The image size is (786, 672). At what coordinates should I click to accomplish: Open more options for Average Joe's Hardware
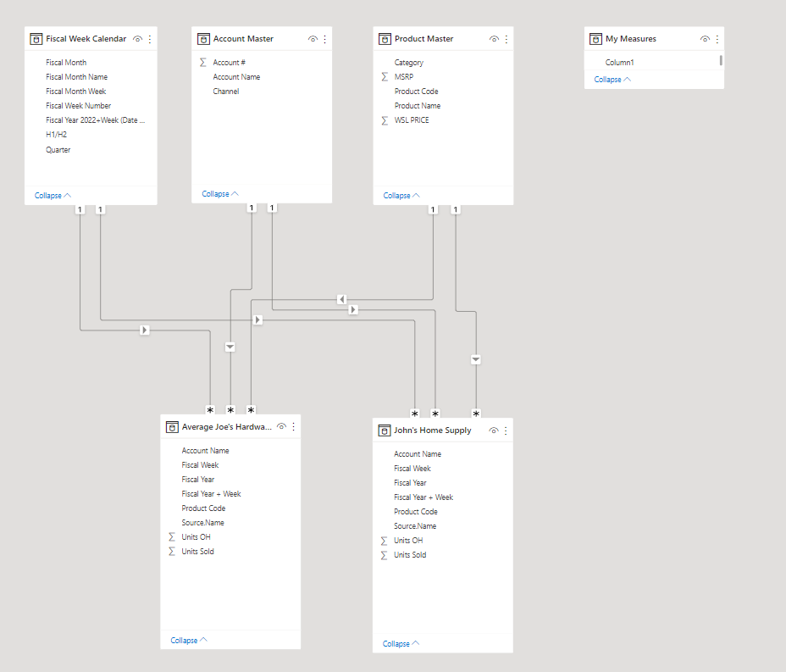click(x=294, y=427)
